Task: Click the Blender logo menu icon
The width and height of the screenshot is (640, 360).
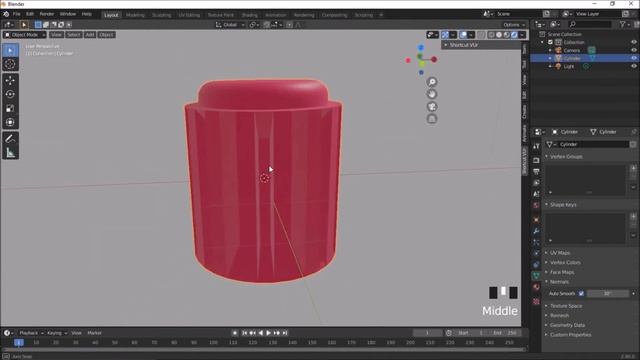Action: click(6, 14)
